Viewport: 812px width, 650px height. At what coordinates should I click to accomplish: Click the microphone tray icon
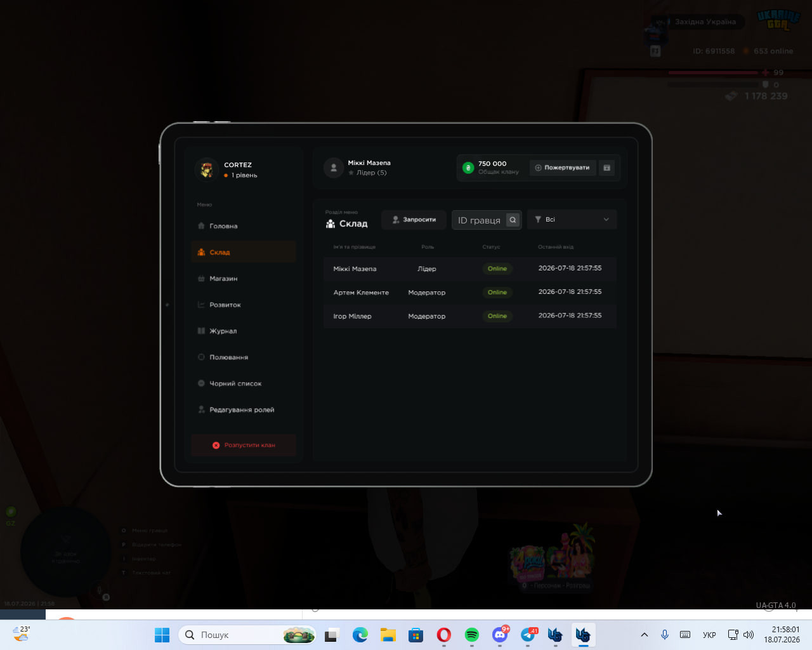[665, 635]
